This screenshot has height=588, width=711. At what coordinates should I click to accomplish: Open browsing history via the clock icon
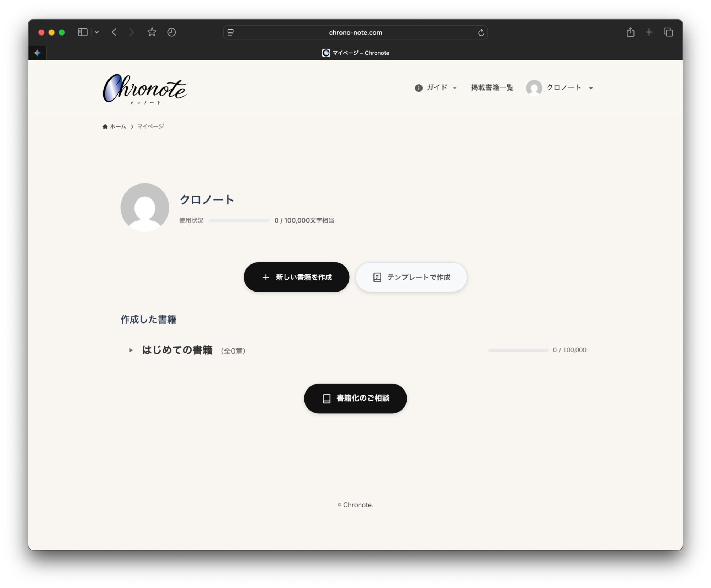(171, 32)
